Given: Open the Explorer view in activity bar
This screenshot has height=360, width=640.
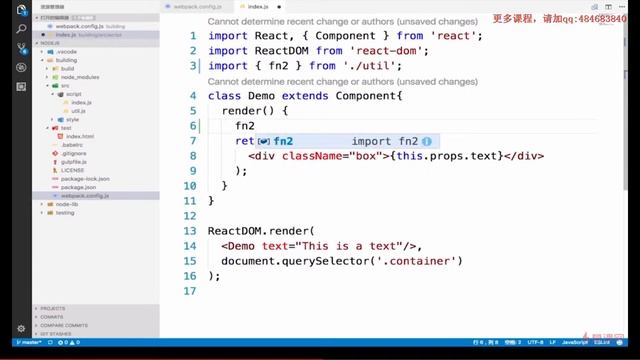Looking at the screenshot, I should [x=21, y=9].
